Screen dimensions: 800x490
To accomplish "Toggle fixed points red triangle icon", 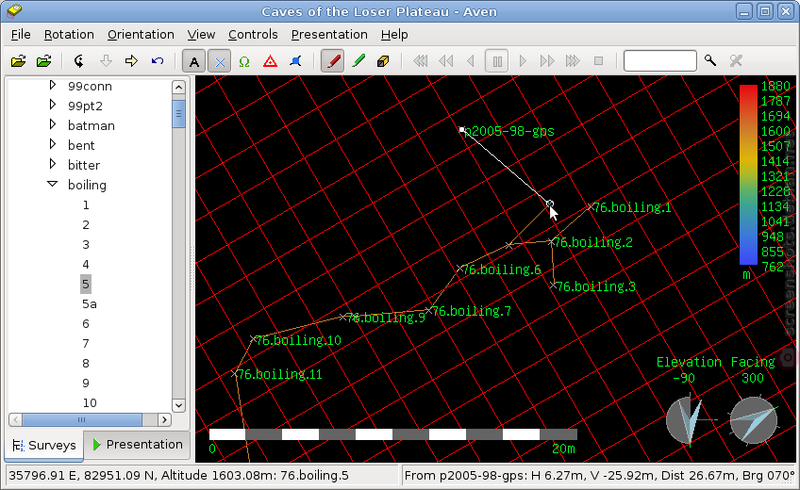I will coord(270,62).
